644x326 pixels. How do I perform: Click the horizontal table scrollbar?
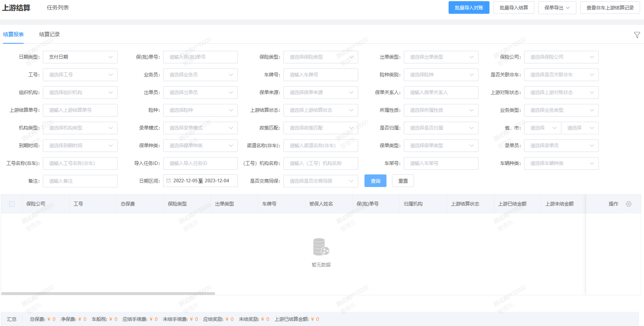(x=108, y=293)
